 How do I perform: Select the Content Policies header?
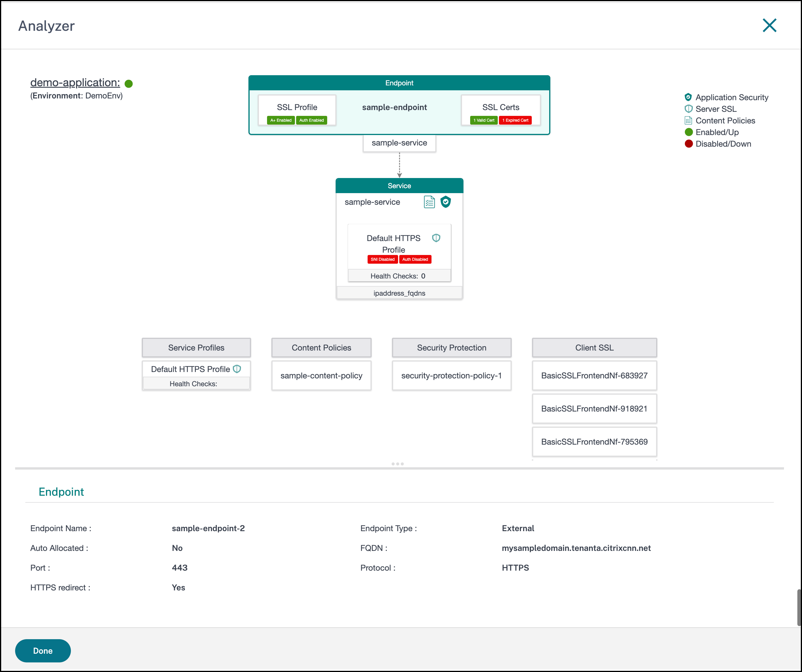pos(321,348)
